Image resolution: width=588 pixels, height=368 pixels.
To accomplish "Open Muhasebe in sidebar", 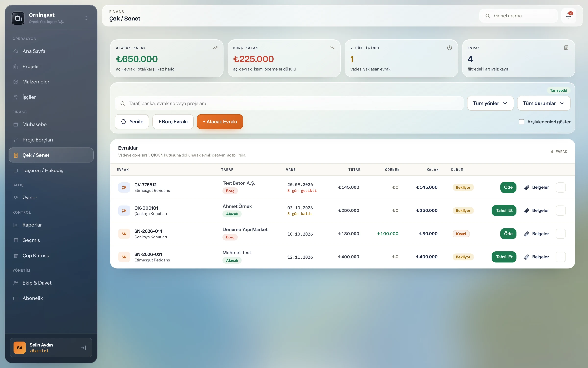I will 51,124.
